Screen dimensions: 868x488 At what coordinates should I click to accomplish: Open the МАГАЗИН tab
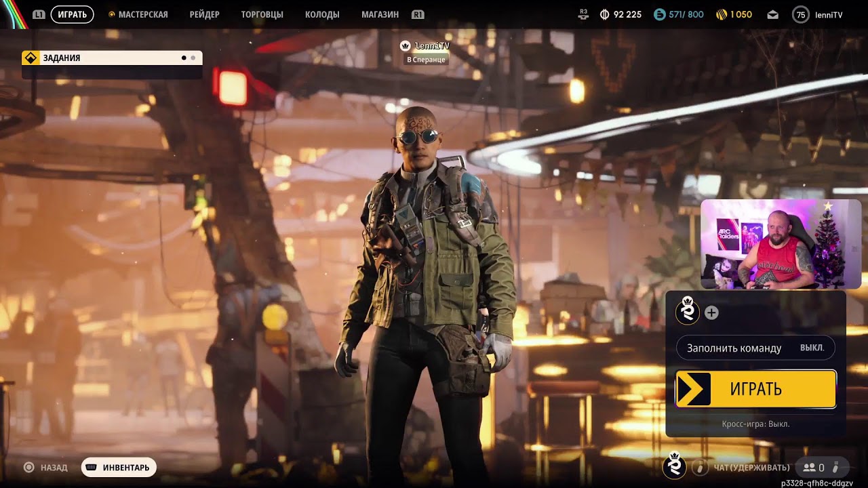[380, 14]
